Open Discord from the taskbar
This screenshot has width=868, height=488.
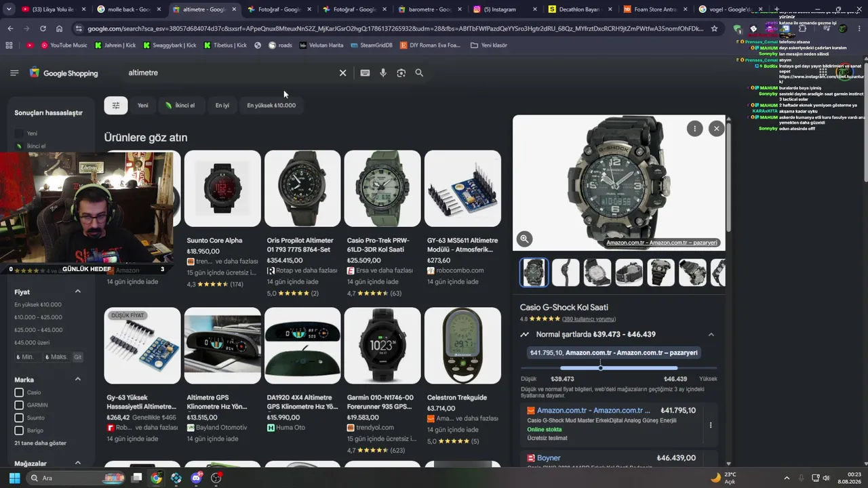point(196,478)
